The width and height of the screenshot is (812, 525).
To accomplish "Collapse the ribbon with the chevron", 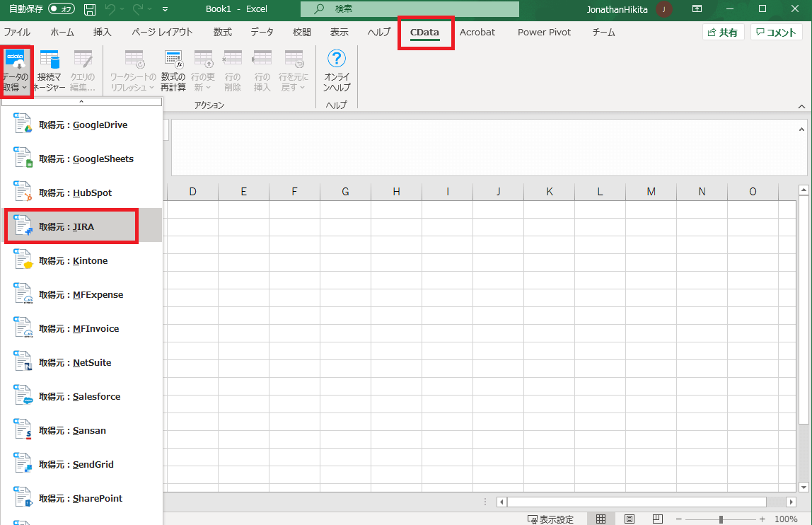I will pos(801,106).
